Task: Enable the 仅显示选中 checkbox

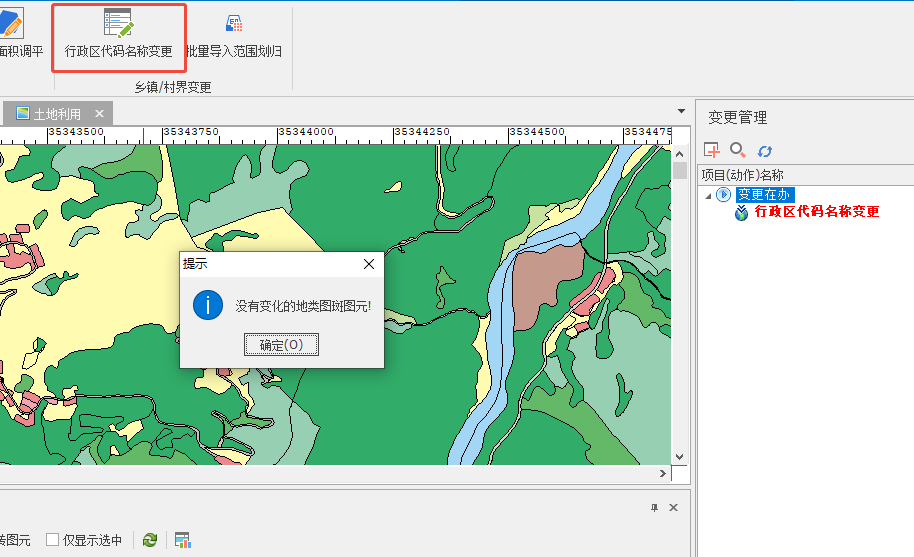Action: (53, 540)
